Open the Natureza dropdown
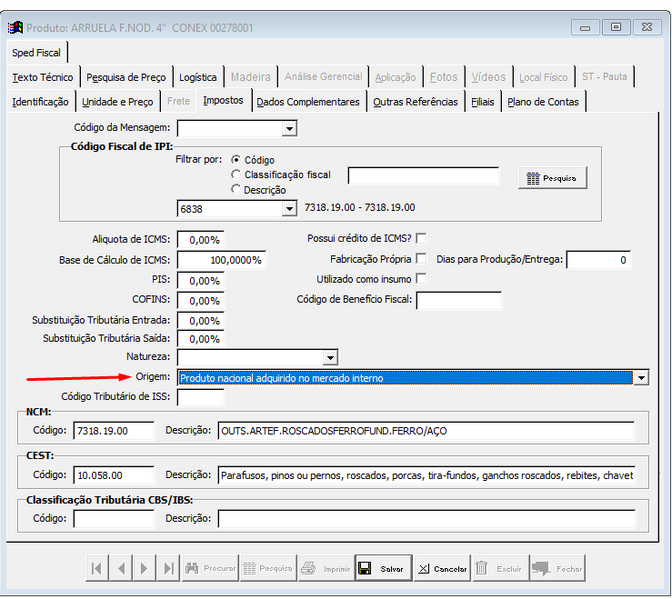 coord(330,357)
